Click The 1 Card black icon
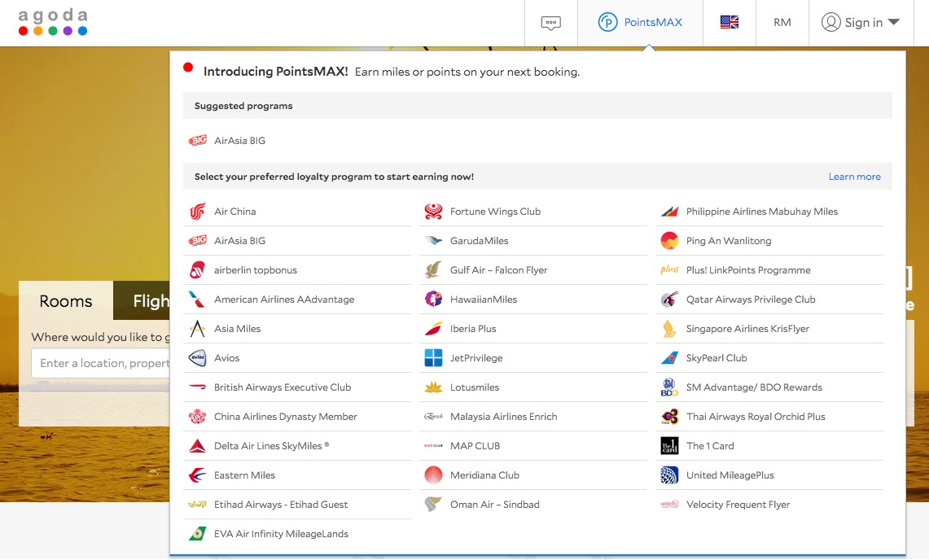The height and width of the screenshot is (560, 929). tap(669, 446)
